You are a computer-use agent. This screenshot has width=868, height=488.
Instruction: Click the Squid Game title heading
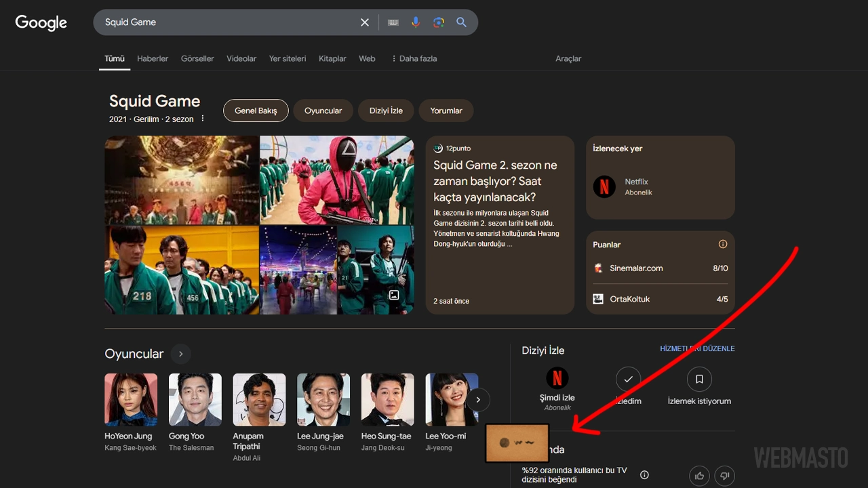pyautogui.click(x=155, y=101)
